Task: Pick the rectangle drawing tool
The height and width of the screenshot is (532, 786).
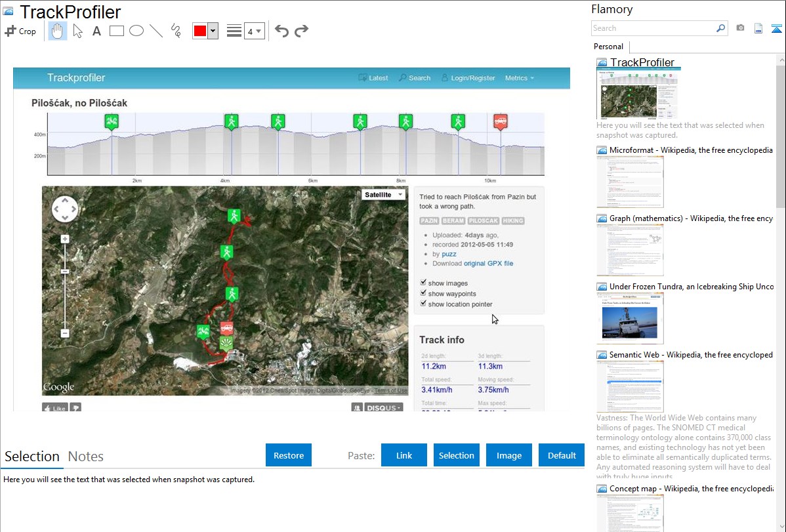Action: (x=116, y=31)
